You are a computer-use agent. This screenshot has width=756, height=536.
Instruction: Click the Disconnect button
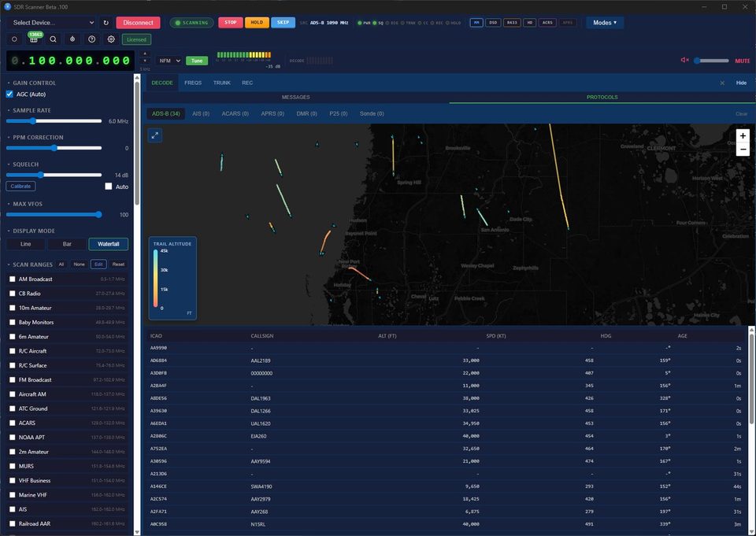pyautogui.click(x=138, y=23)
